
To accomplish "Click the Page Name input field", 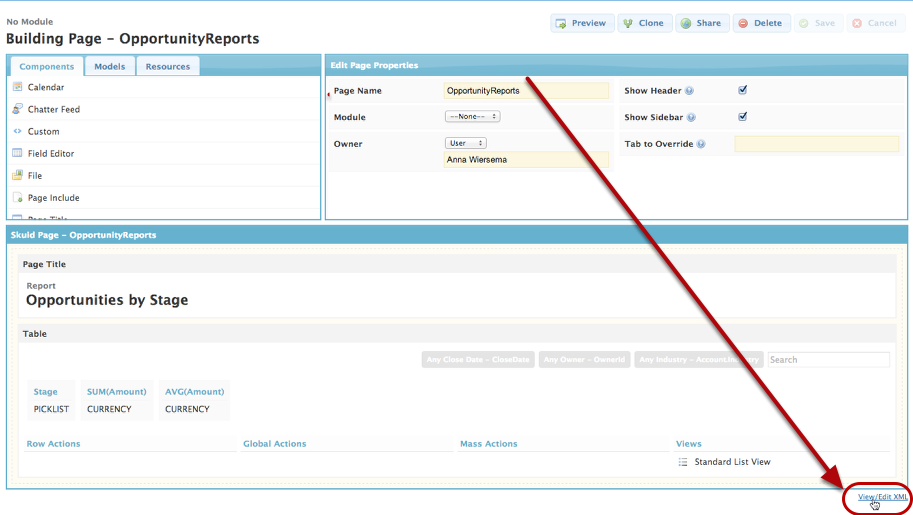I will 526,90.
